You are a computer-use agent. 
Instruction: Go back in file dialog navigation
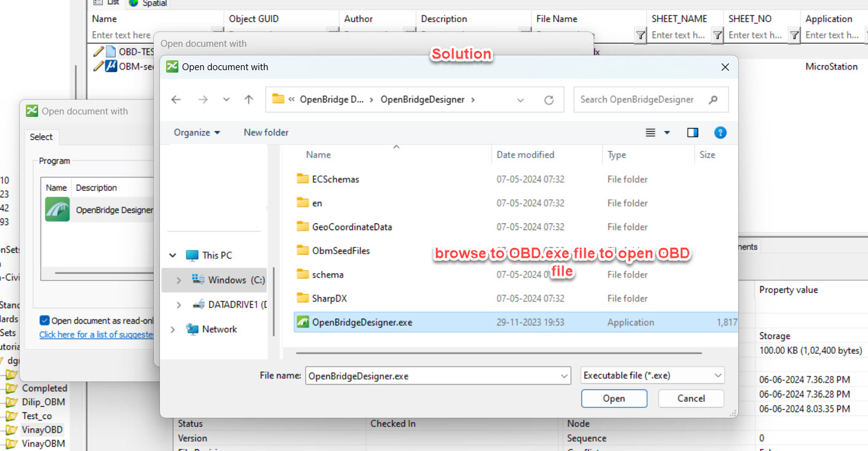pos(176,100)
